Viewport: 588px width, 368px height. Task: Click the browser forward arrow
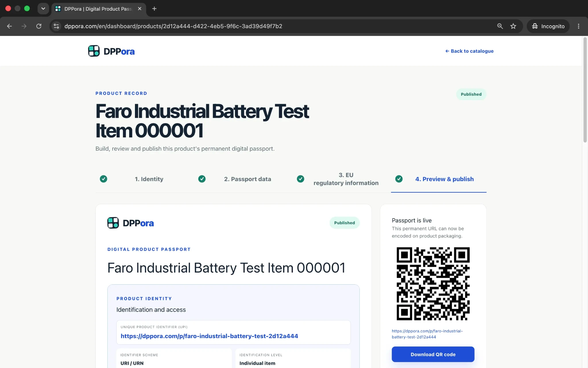click(x=24, y=26)
